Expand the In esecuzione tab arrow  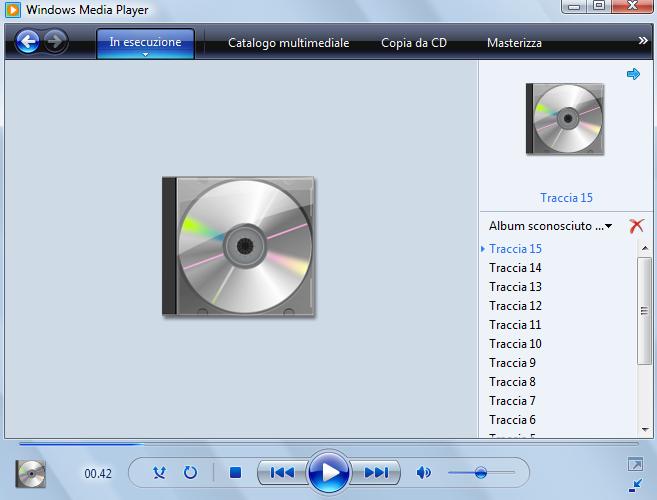point(145,54)
